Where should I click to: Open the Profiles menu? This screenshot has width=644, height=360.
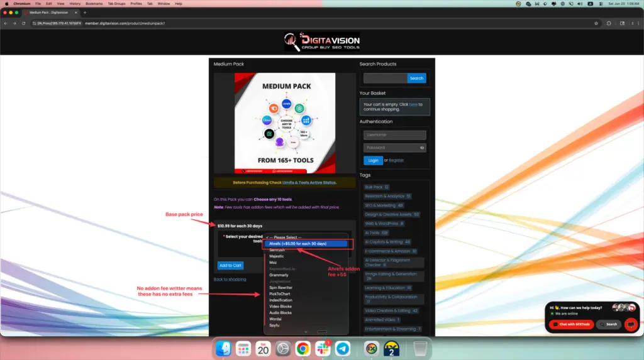(x=136, y=4)
